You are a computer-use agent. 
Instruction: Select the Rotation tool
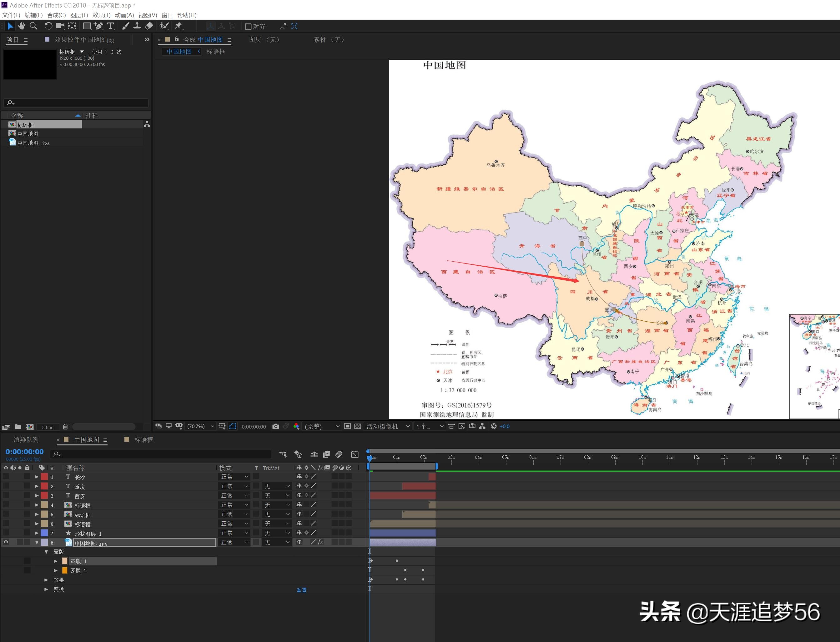coord(48,26)
